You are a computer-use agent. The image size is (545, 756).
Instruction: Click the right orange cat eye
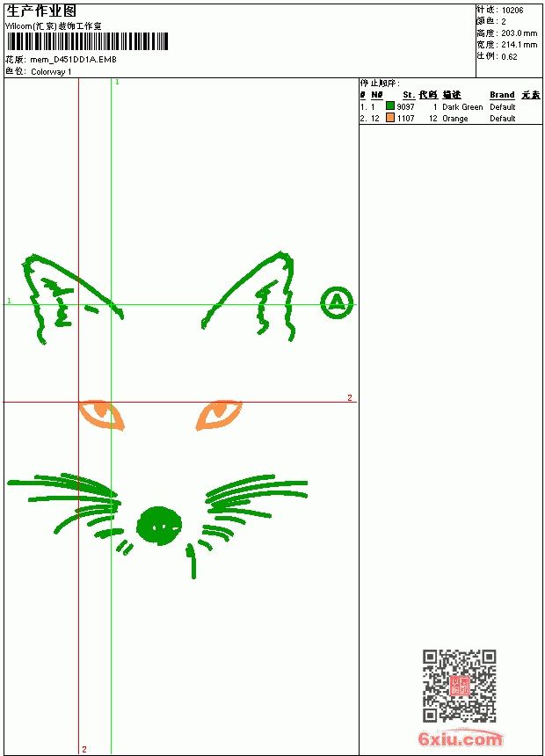tap(219, 415)
